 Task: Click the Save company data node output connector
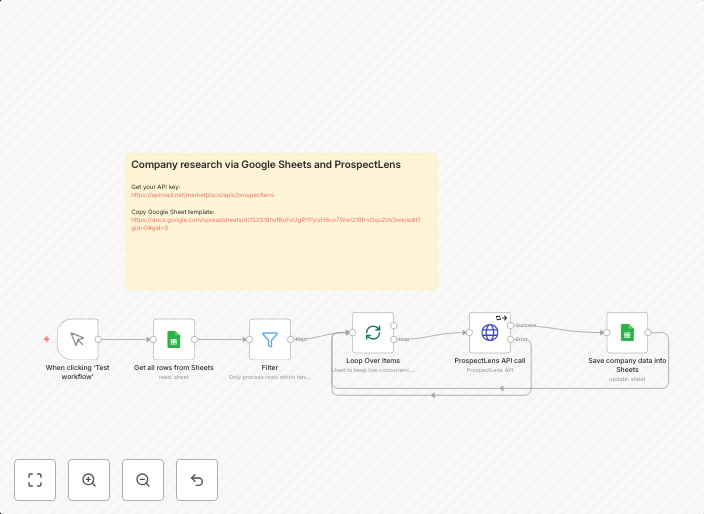pyautogui.click(x=648, y=333)
